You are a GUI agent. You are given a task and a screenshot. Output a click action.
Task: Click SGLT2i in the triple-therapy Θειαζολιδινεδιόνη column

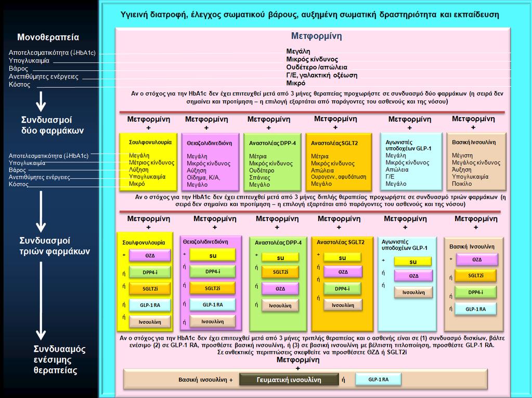click(x=212, y=288)
